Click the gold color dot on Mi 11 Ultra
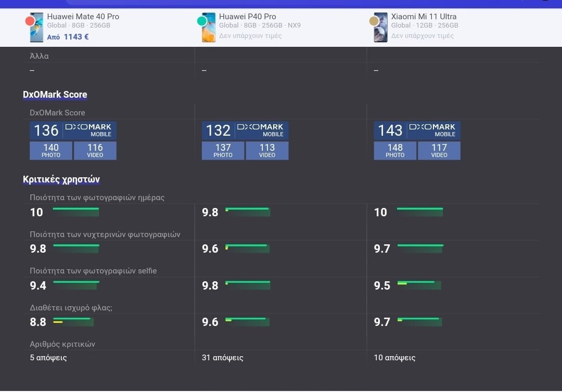Image resolution: width=562 pixels, height=392 pixels. coord(374,21)
